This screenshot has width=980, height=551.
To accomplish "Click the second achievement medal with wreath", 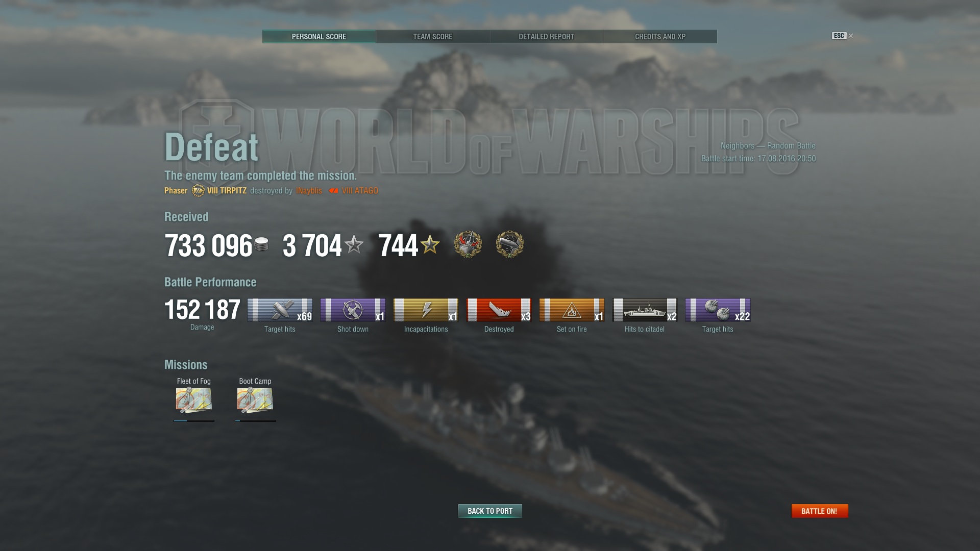I will click(x=509, y=244).
